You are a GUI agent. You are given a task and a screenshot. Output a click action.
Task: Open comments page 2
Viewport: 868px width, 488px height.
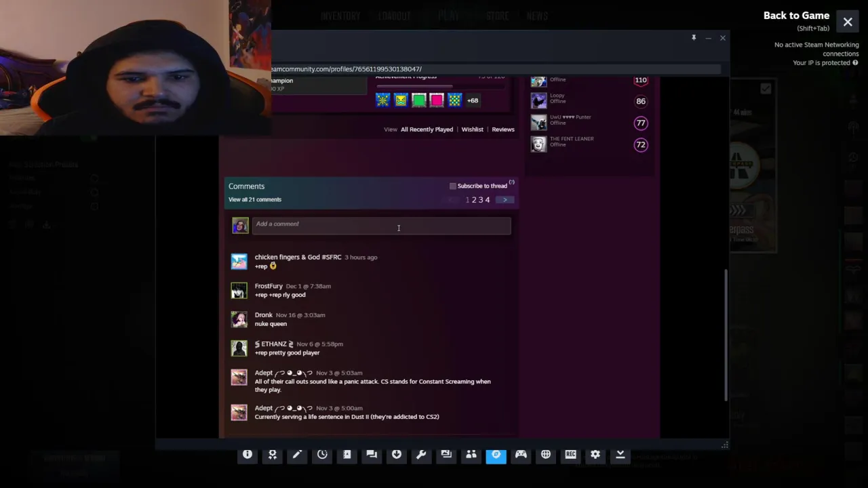[x=474, y=200]
